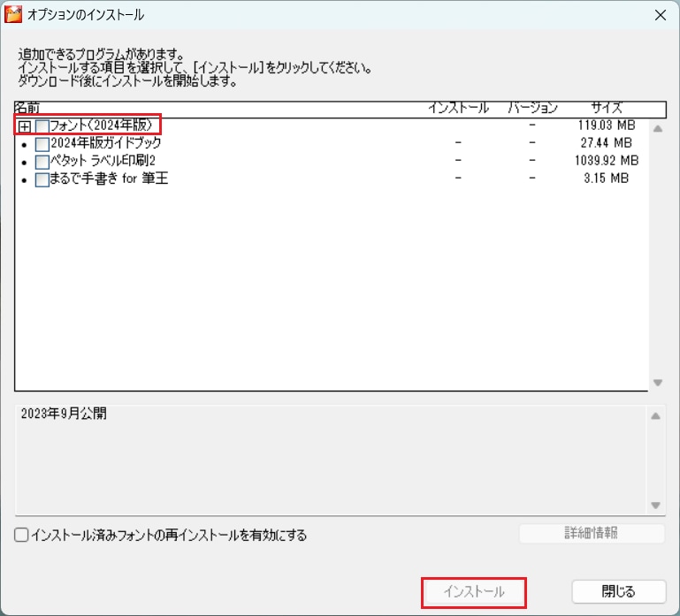The width and height of the screenshot is (680, 616).
Task: Select the ペタット ラベル印刷2 row label
Action: pyautogui.click(x=103, y=160)
